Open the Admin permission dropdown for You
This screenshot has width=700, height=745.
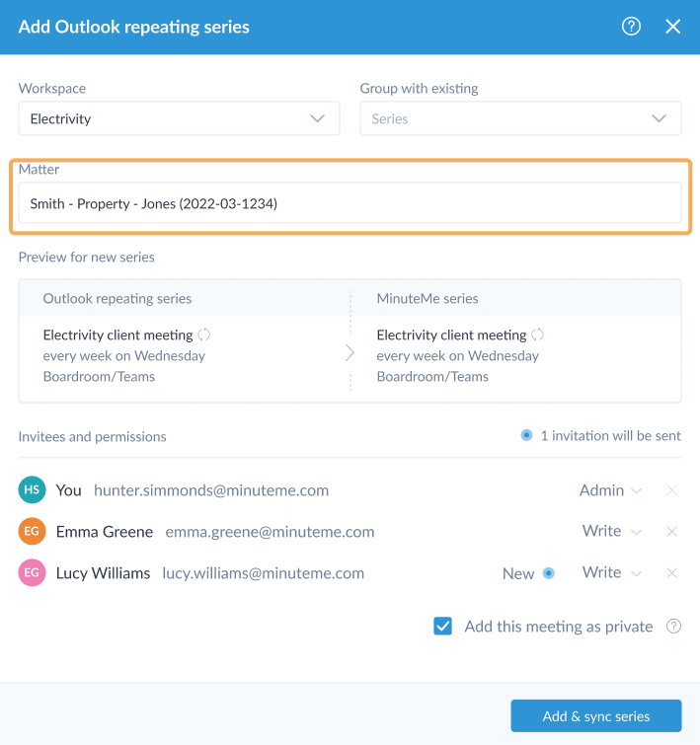pos(610,490)
